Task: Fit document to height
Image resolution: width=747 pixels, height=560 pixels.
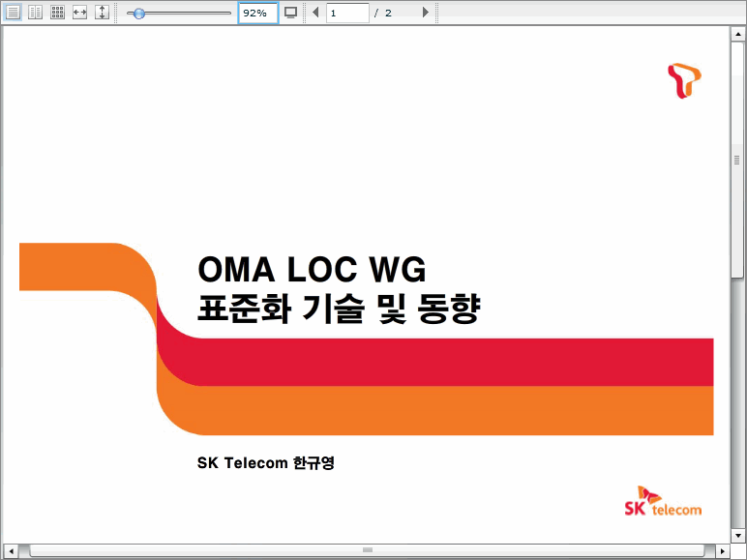Action: (102, 13)
